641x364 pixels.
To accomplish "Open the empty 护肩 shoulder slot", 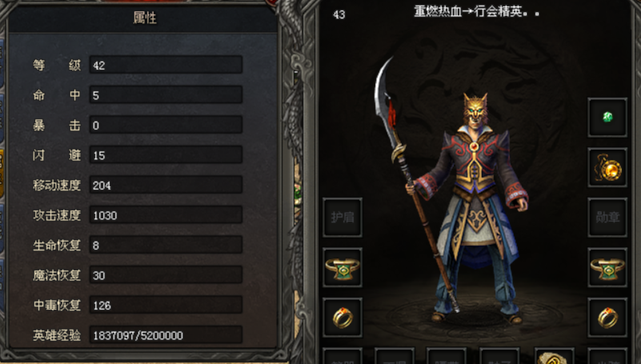I will [343, 218].
